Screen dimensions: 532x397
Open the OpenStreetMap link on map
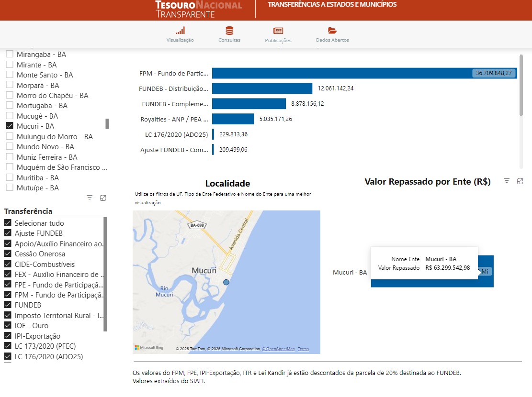pyautogui.click(x=280, y=349)
